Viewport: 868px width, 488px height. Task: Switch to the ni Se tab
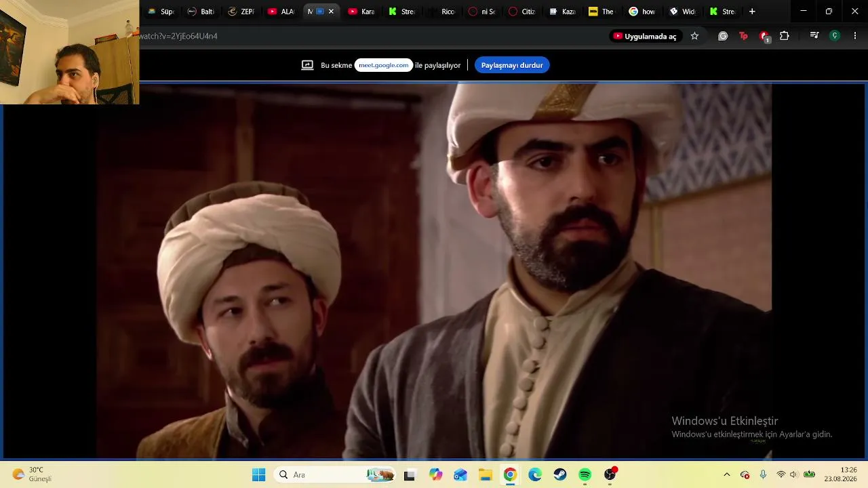point(481,12)
